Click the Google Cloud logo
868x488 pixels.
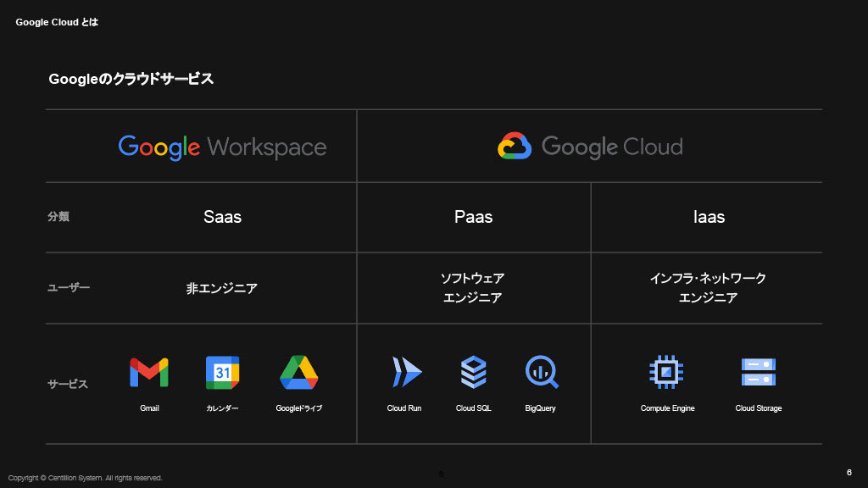(590, 147)
